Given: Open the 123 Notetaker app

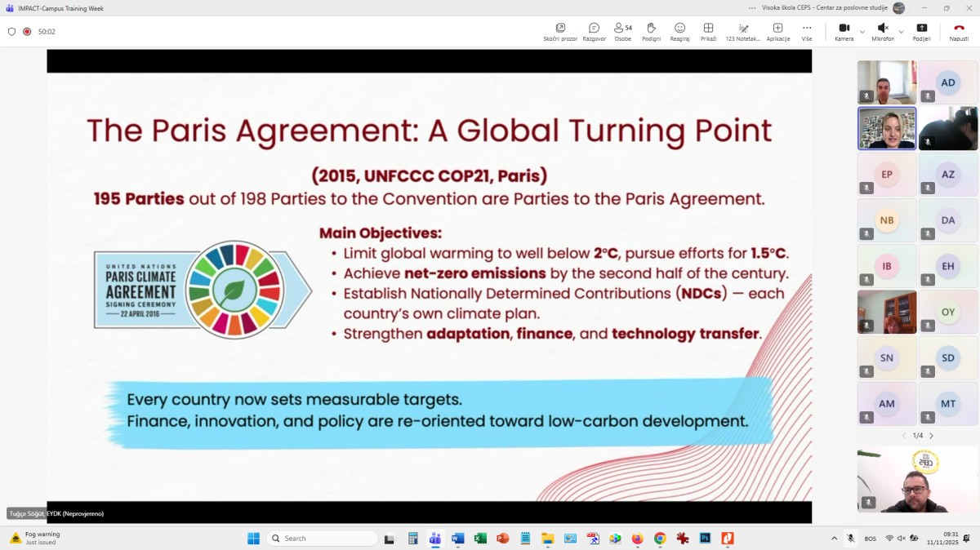Looking at the screenshot, I should [x=742, y=31].
